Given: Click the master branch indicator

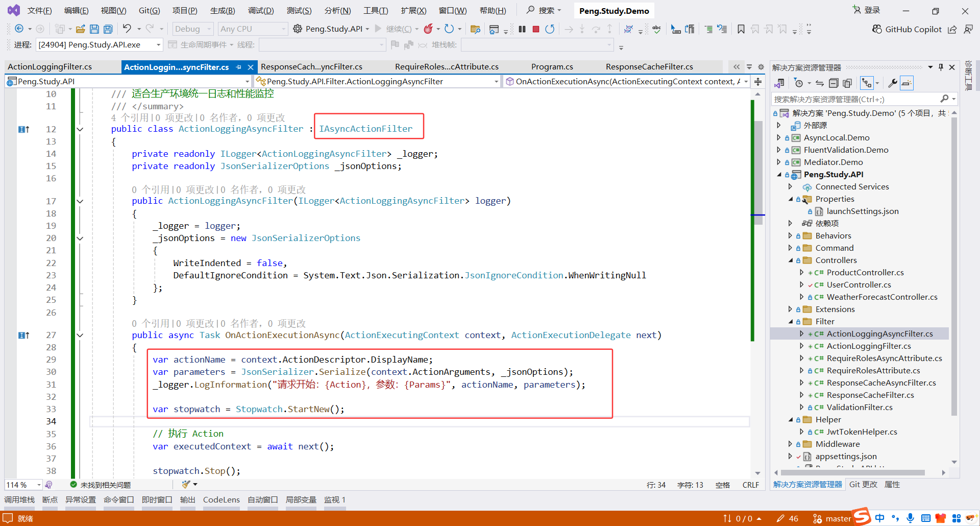Looking at the screenshot, I should [x=832, y=518].
